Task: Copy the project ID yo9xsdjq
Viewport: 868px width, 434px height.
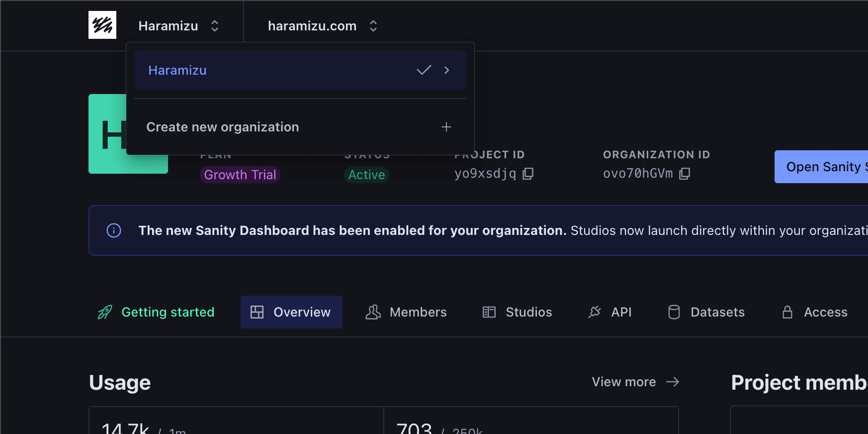Action: (x=528, y=173)
